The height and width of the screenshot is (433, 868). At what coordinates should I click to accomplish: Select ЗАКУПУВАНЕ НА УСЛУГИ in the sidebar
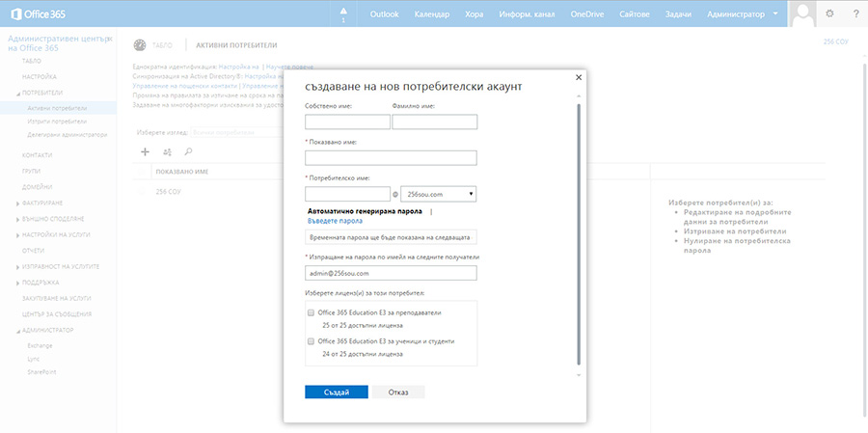coord(57,298)
